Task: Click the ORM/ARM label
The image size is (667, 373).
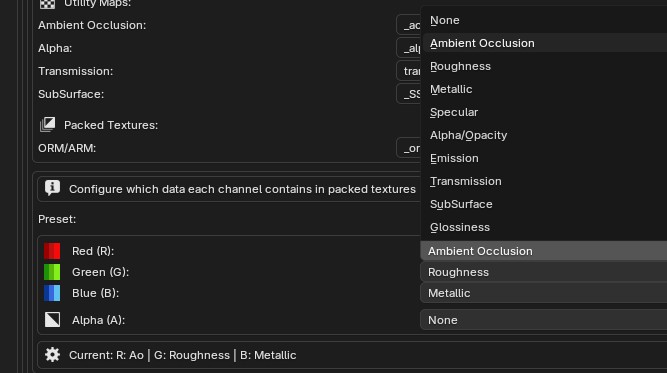Action: (67, 148)
